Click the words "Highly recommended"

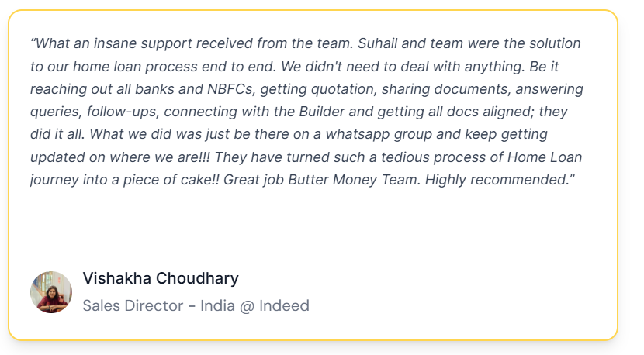tap(514, 180)
